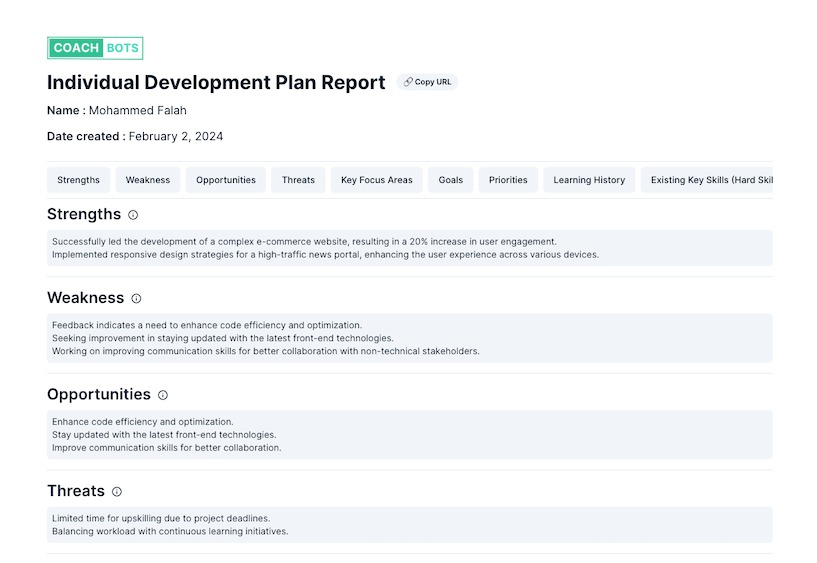
Task: Jump to the Threats tab
Action: 298,180
